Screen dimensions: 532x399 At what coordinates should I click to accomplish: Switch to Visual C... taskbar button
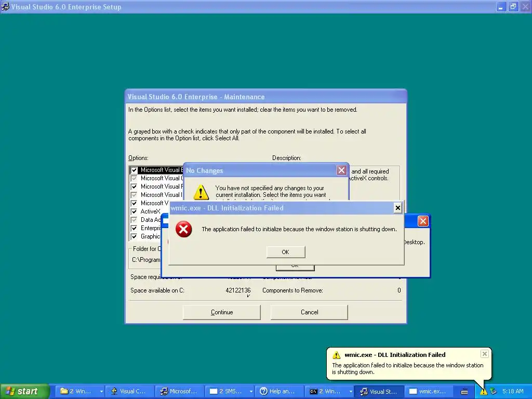[x=129, y=392]
